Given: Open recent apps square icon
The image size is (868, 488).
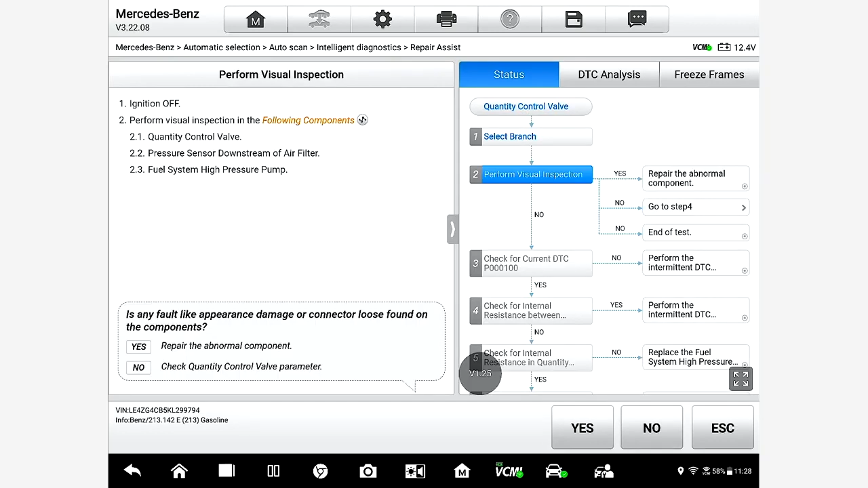Looking at the screenshot, I should pos(226,471).
